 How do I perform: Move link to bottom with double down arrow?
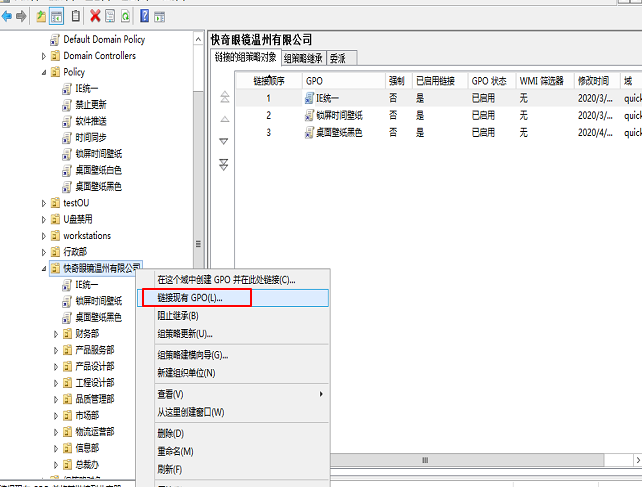(x=224, y=164)
